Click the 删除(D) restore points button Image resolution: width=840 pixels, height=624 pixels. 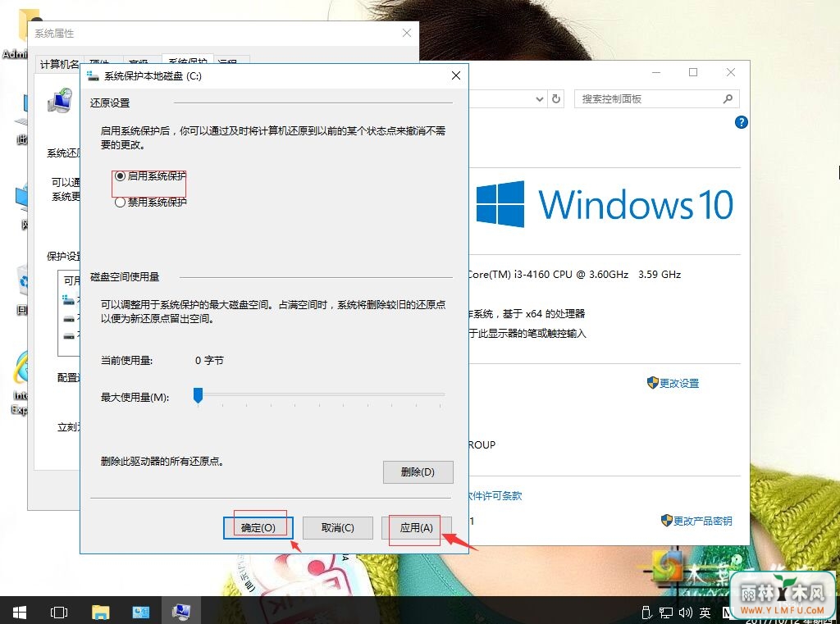tap(418, 471)
